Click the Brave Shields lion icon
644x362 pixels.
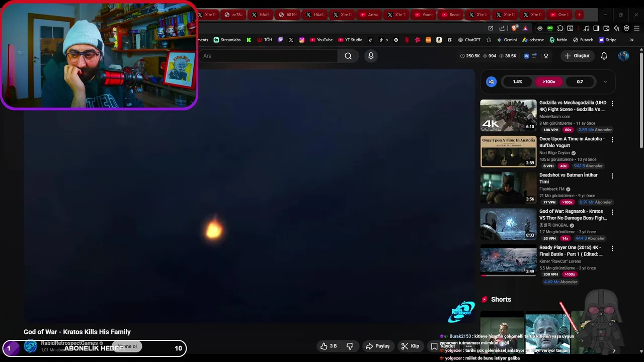tap(514, 28)
